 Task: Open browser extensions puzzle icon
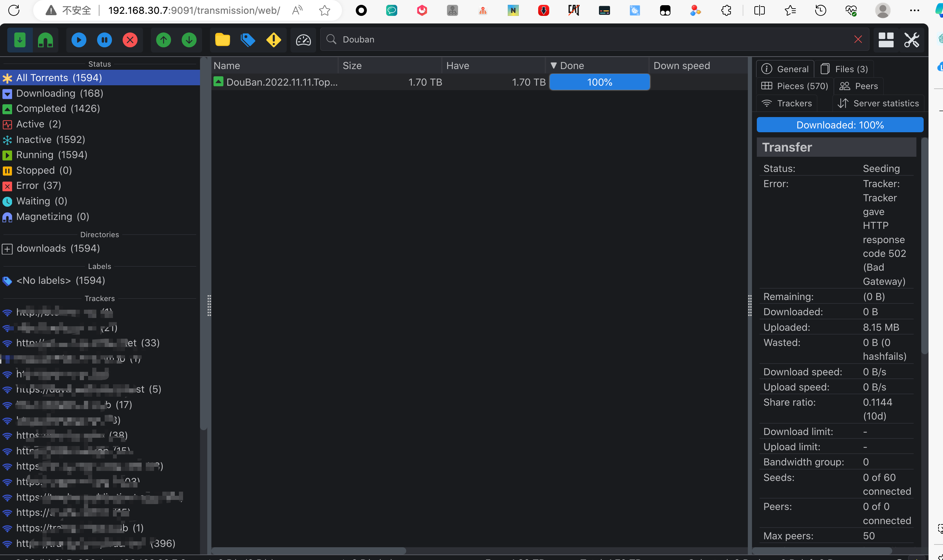click(x=726, y=10)
